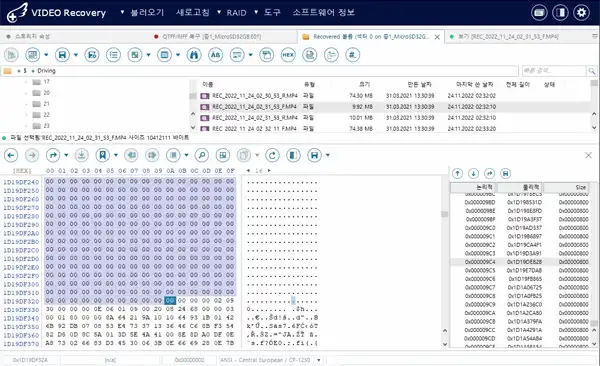Go forward with hex viewer right-arrow icon
The width and height of the screenshot is (600, 366).
32,155
